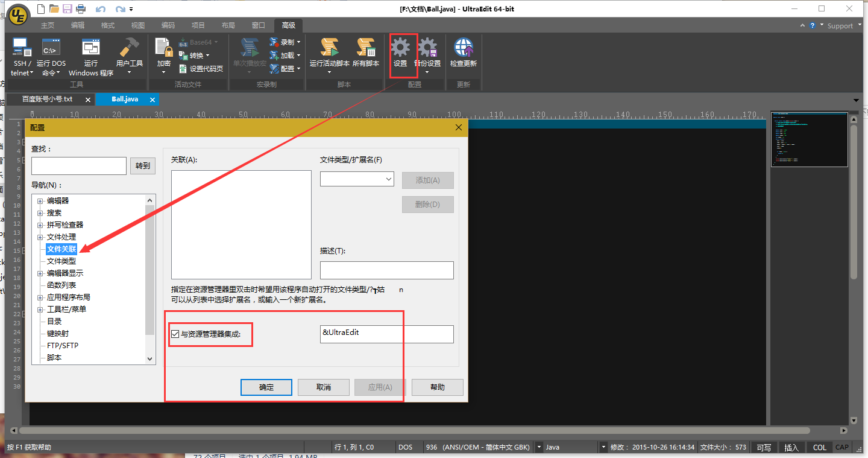Switch to the 布局 ribbon tab

[x=228, y=25]
